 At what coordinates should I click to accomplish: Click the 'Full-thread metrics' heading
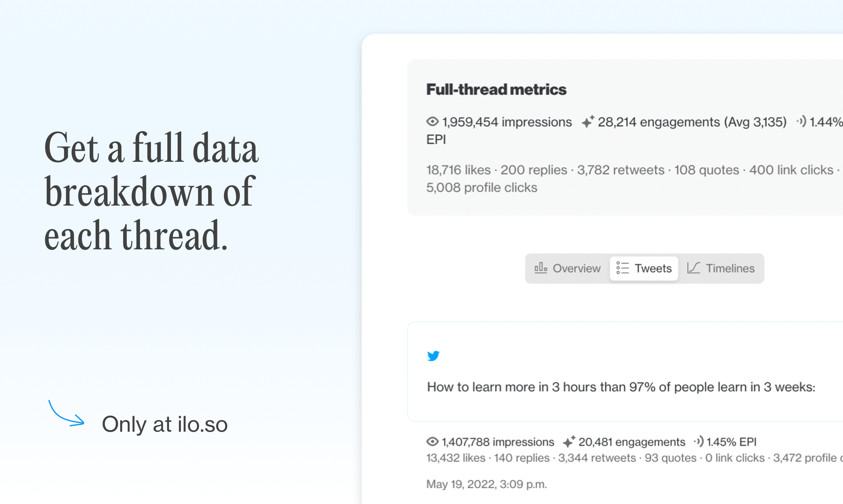pyautogui.click(x=496, y=89)
